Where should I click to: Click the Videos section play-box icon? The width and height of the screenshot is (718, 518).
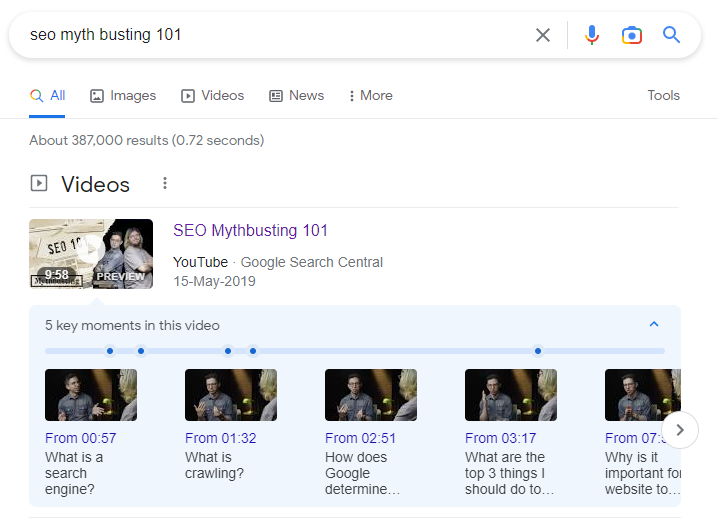coord(39,183)
